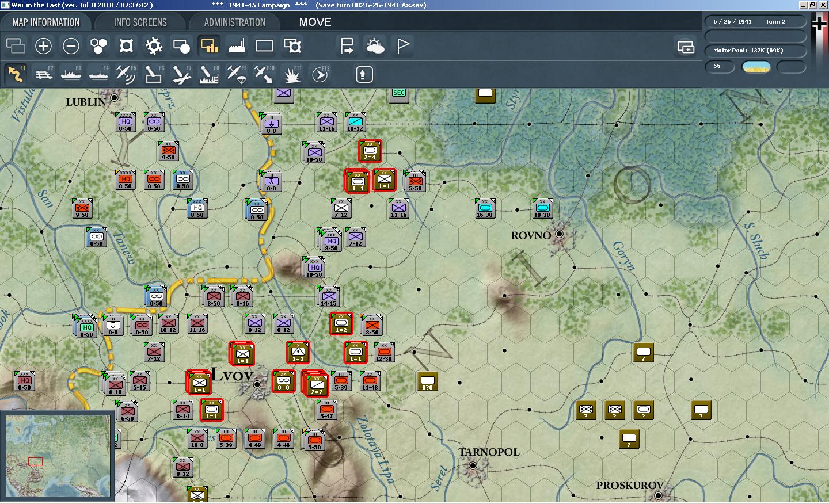829x504 pixels.
Task: Select the Soviet 2=4 red-outlined counter
Action: pyautogui.click(x=370, y=151)
